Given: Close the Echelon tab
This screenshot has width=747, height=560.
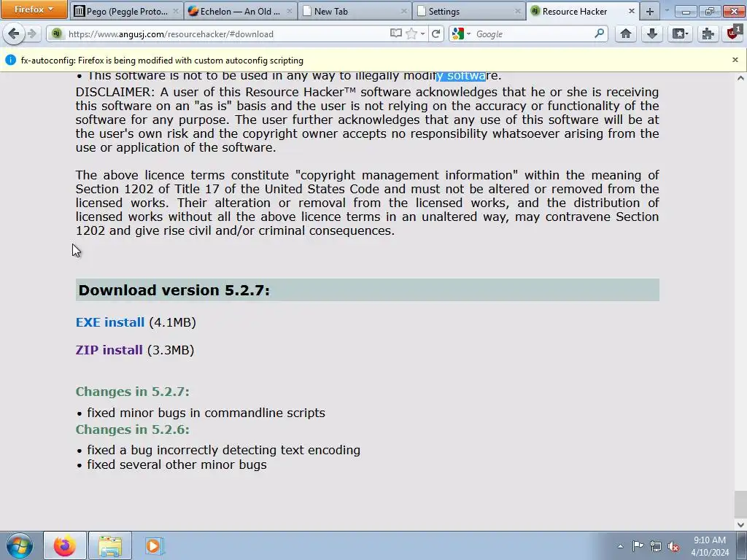Looking at the screenshot, I should point(289,11).
